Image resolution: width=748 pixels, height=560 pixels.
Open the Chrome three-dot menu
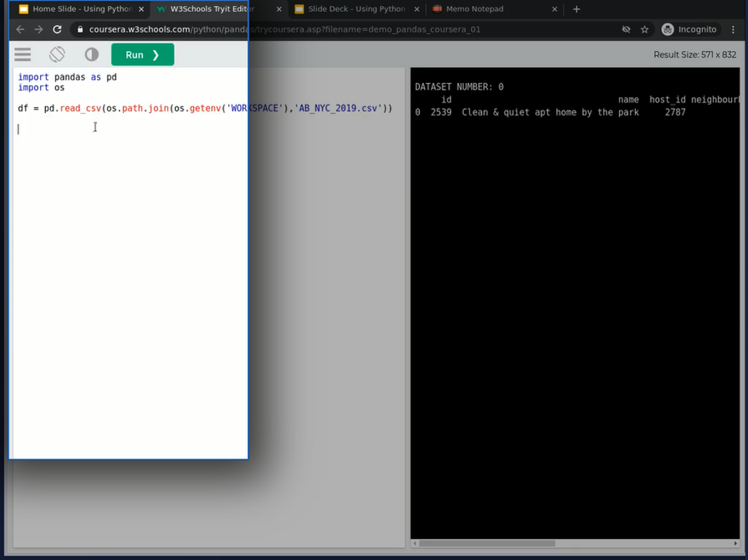click(x=733, y=30)
